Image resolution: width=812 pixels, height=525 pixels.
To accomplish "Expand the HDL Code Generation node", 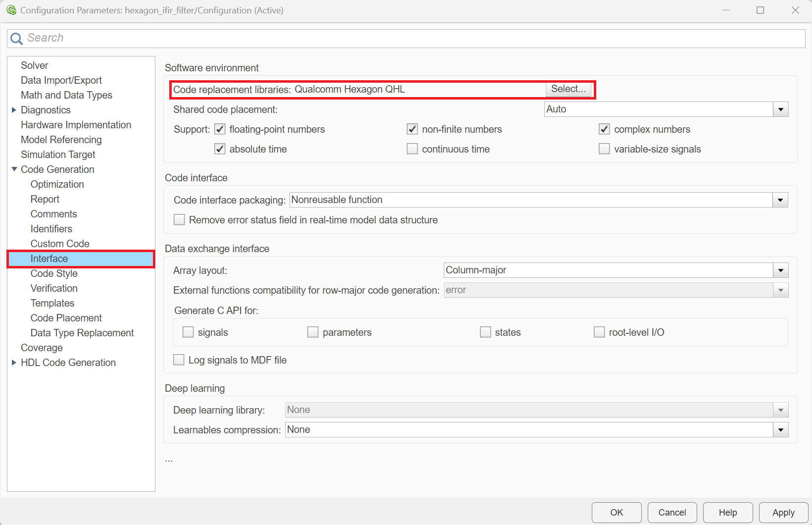I will (x=14, y=363).
